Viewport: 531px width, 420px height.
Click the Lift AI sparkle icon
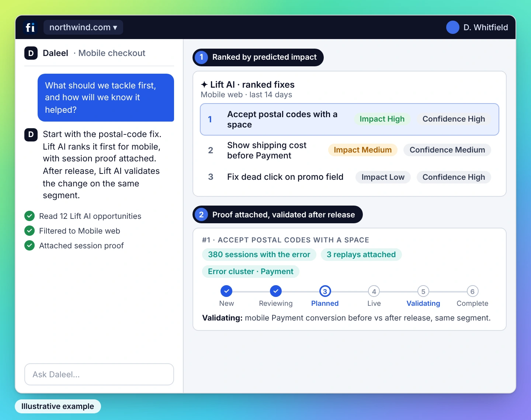204,85
